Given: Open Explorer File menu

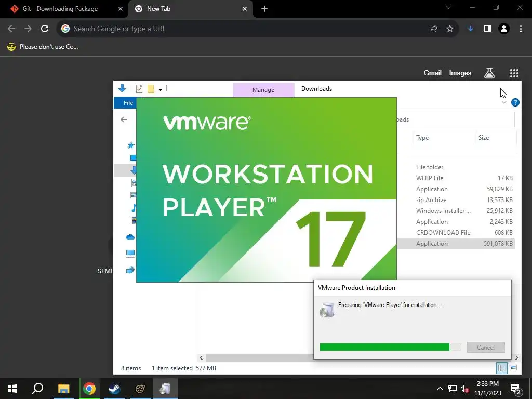Looking at the screenshot, I should pyautogui.click(x=128, y=103).
